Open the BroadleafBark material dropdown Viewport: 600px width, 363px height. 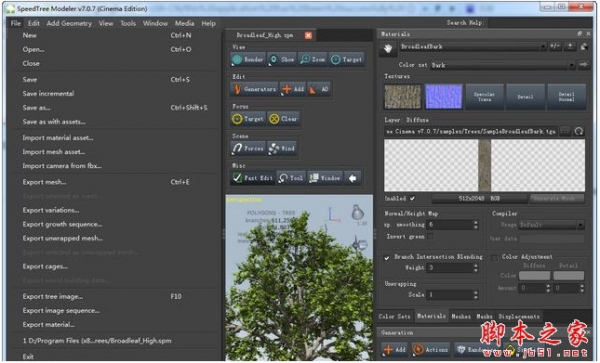click(x=473, y=47)
